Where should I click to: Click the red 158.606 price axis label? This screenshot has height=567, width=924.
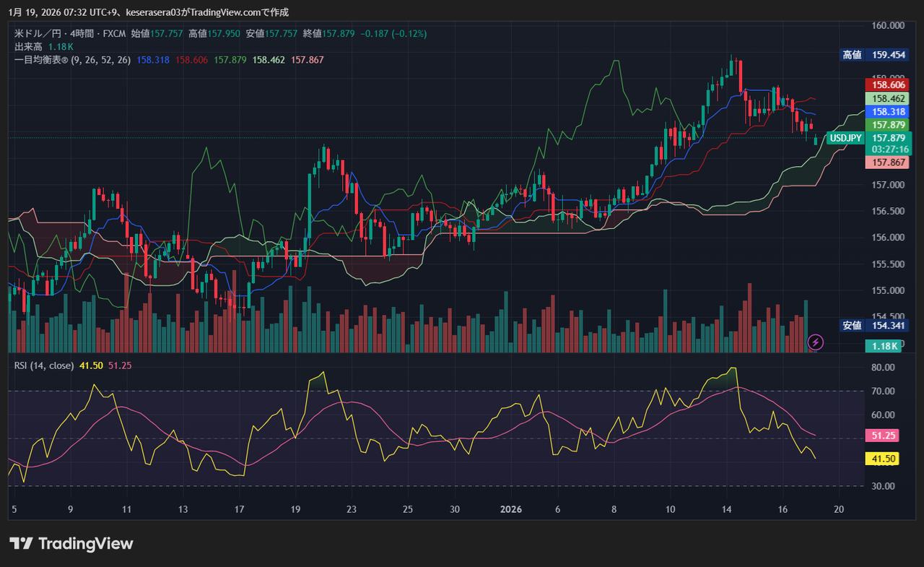[886, 85]
